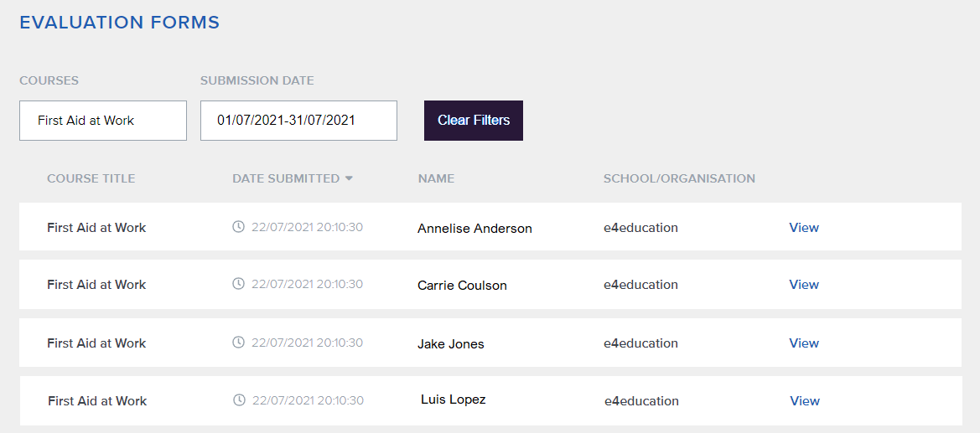
Task: Click the sort arrow beside Date Submitted
Action: pos(349,178)
